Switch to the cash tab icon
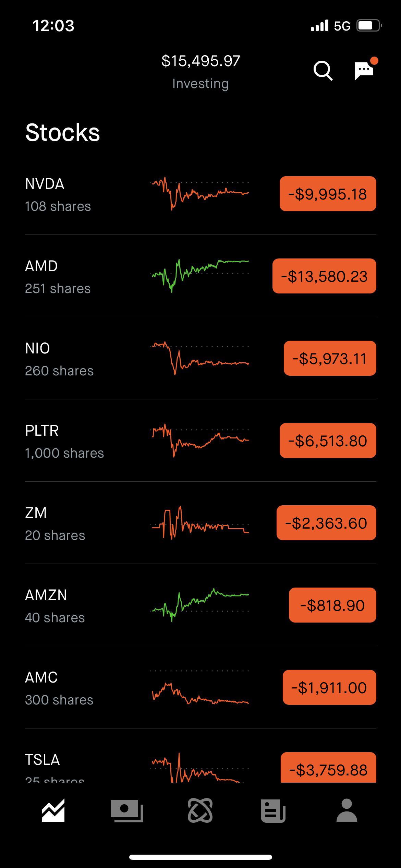The width and height of the screenshot is (401, 868). [127, 810]
